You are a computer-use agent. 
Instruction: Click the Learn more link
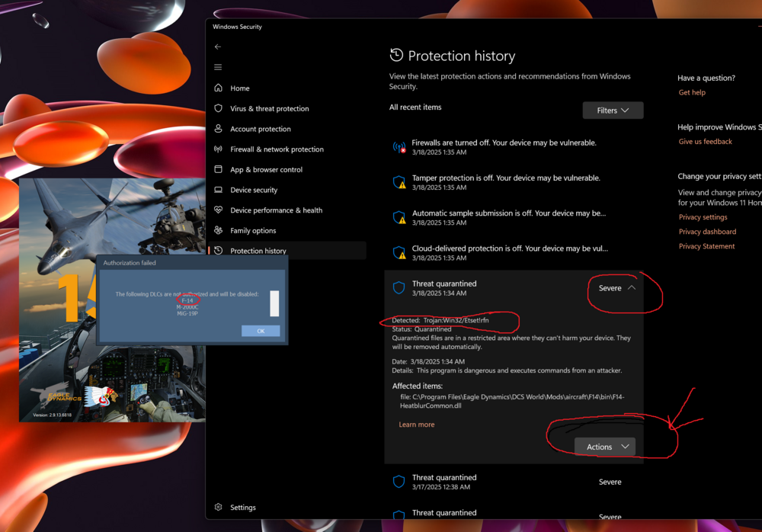pos(416,424)
